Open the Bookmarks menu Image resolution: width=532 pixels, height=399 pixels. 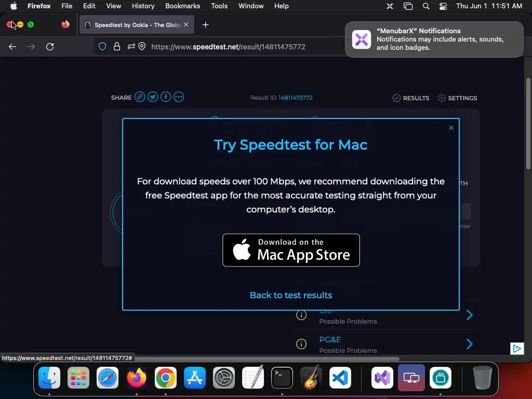[x=182, y=6]
